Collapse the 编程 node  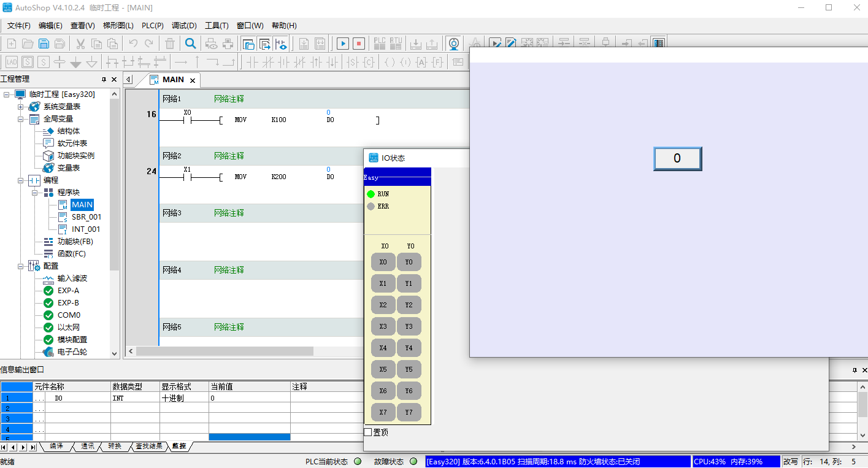point(20,180)
